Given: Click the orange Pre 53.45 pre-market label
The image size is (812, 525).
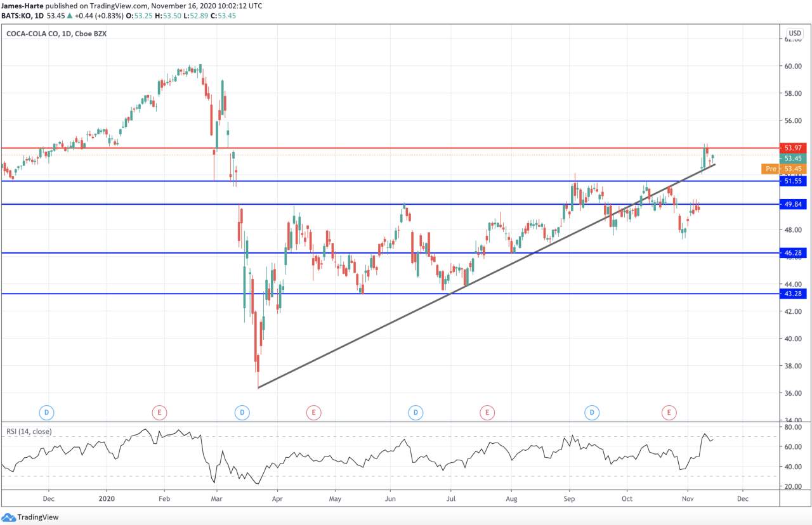Looking at the screenshot, I should click(x=785, y=169).
